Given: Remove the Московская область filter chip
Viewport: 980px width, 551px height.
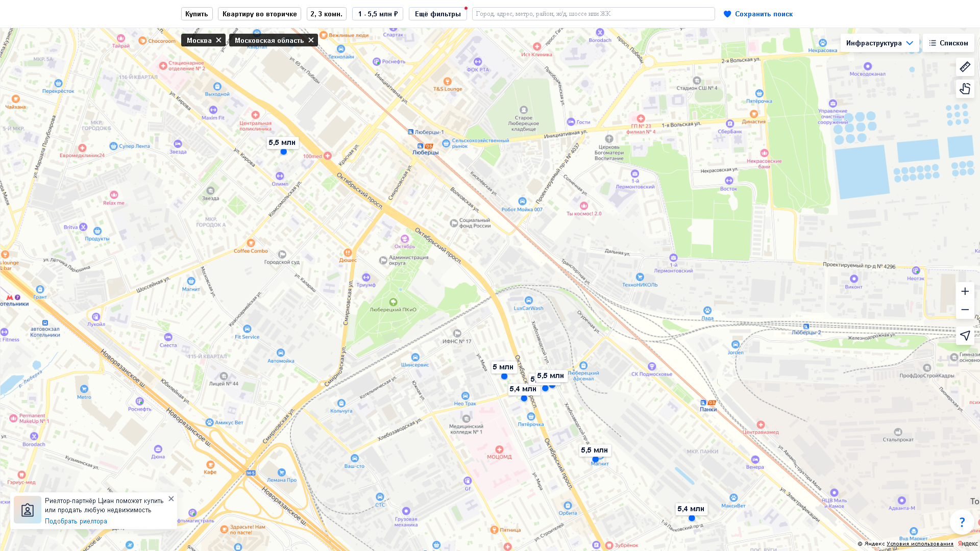Looking at the screenshot, I should click(311, 40).
